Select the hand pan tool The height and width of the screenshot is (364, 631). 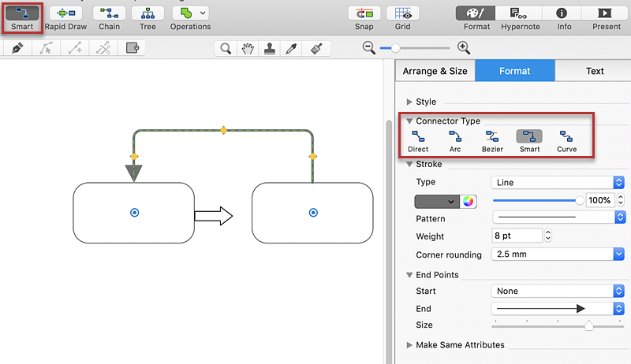(248, 49)
